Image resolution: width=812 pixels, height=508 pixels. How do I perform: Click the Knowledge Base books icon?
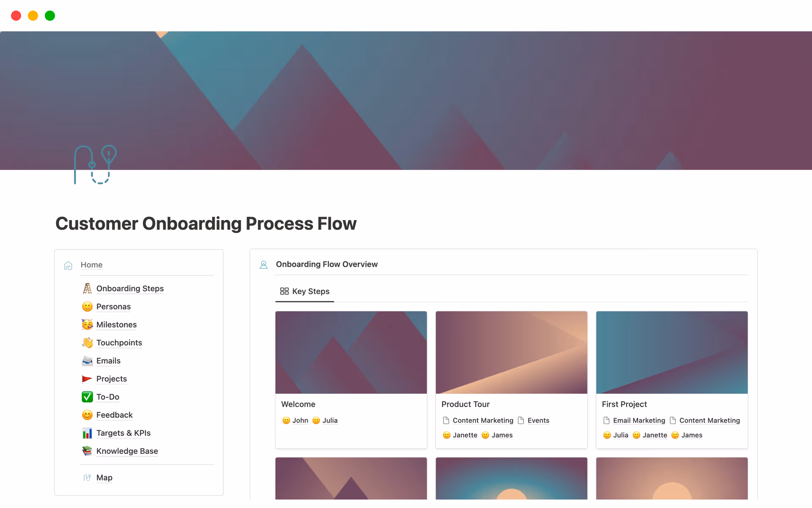coord(87,451)
